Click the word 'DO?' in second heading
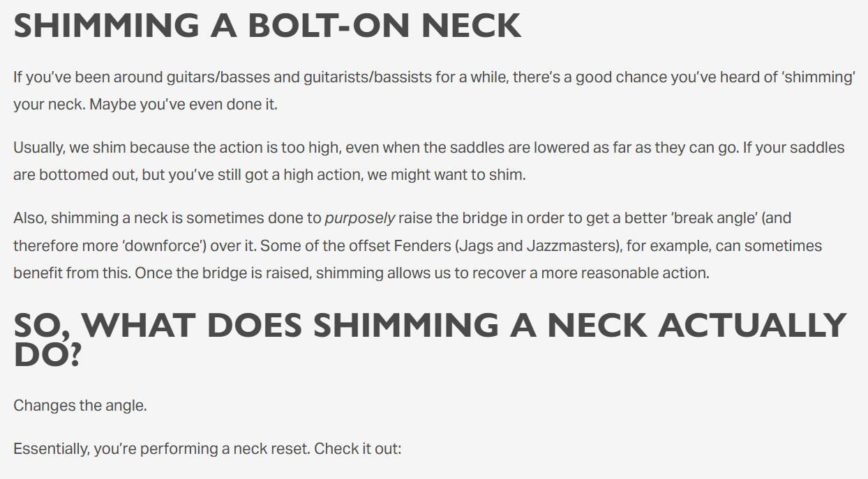868x479 pixels. pyautogui.click(x=47, y=356)
